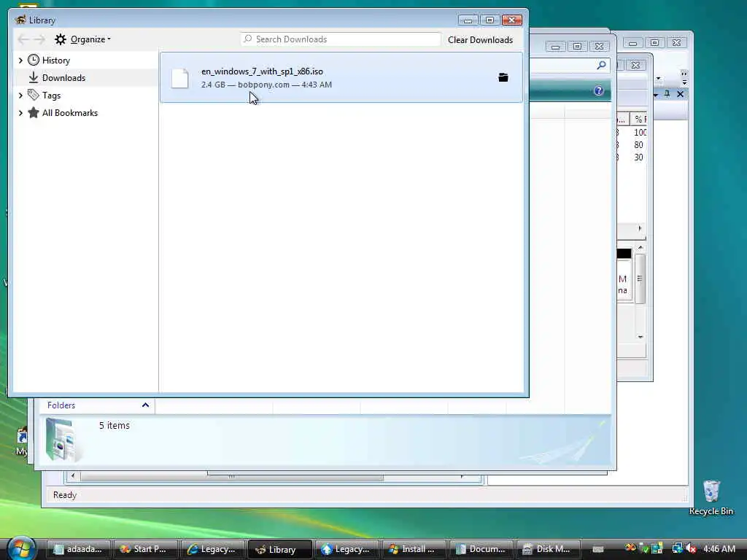Click the black color block in the right panel
Image resolution: width=747 pixels, height=560 pixels.
624,253
